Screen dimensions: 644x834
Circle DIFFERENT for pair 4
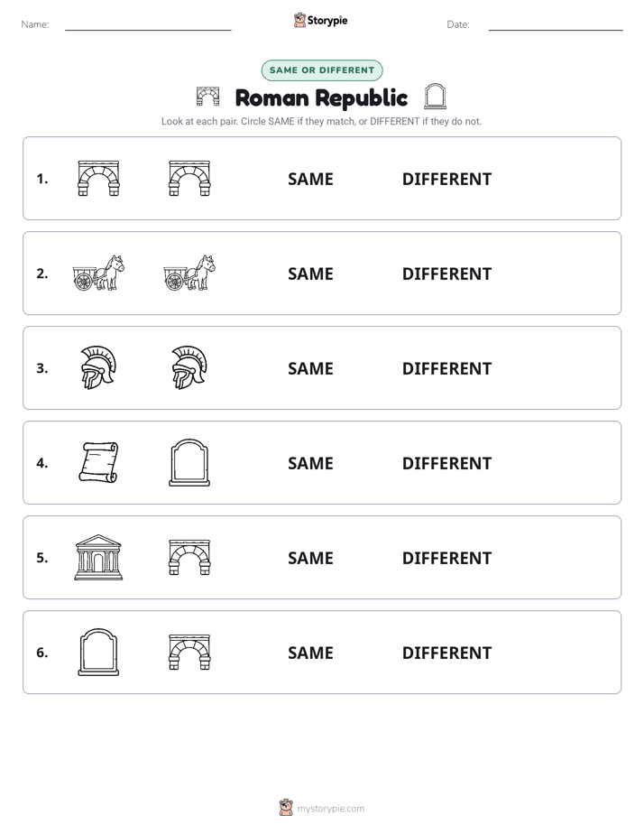[x=446, y=463]
